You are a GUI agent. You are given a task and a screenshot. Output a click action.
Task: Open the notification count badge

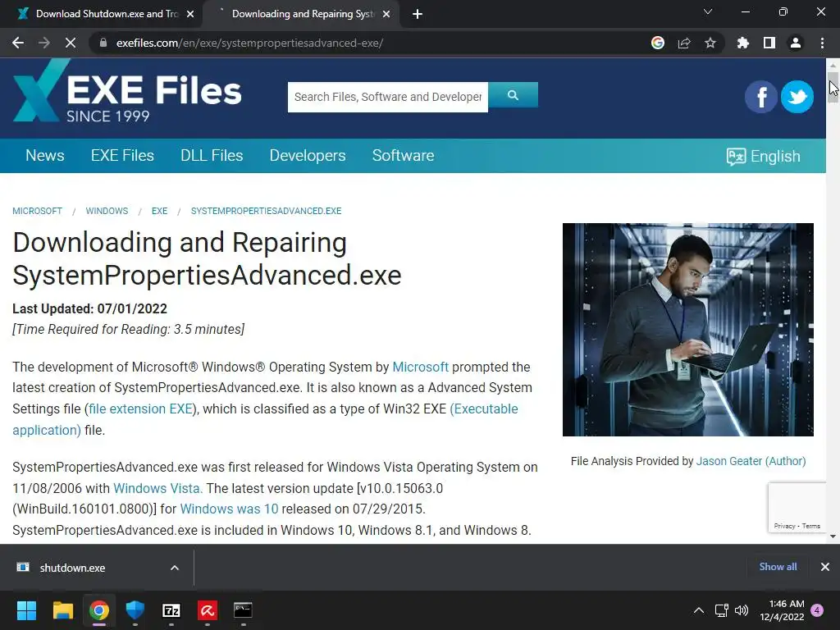[x=817, y=610]
